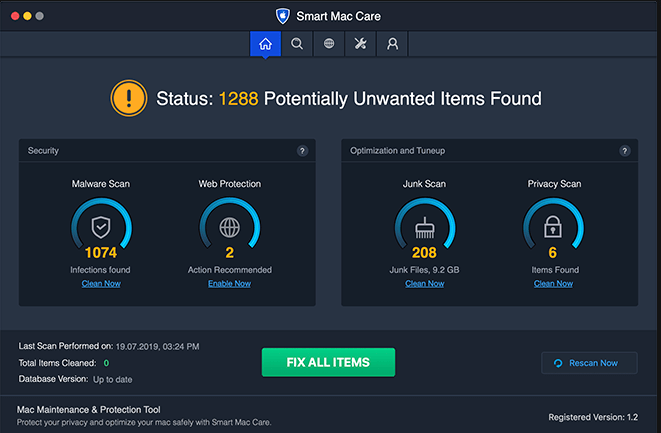Viewport: 661px width, 433px height.
Task: Click the FIX ALL ITEMS button
Action: pos(328,362)
